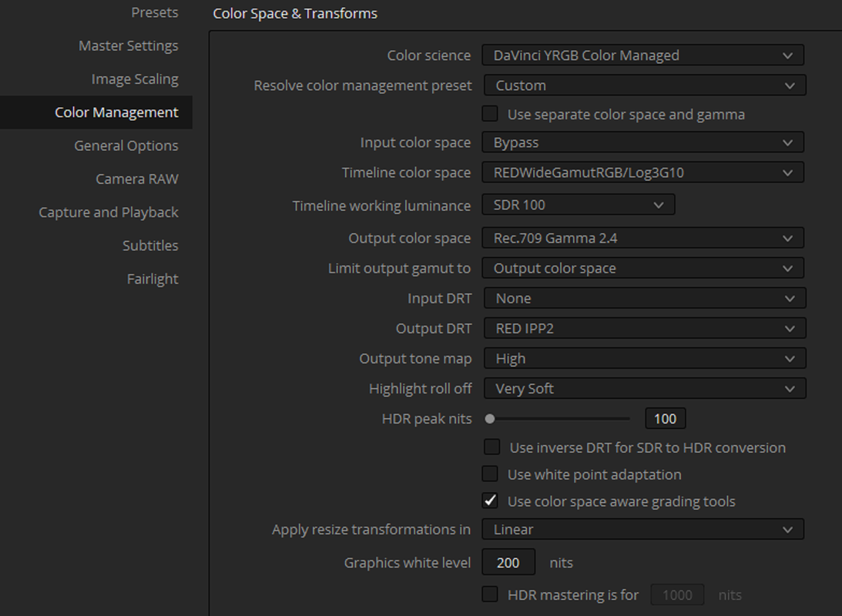Screen dimensions: 842x616
Task: Switch to Image Scaling settings
Action: pyautogui.click(x=135, y=79)
